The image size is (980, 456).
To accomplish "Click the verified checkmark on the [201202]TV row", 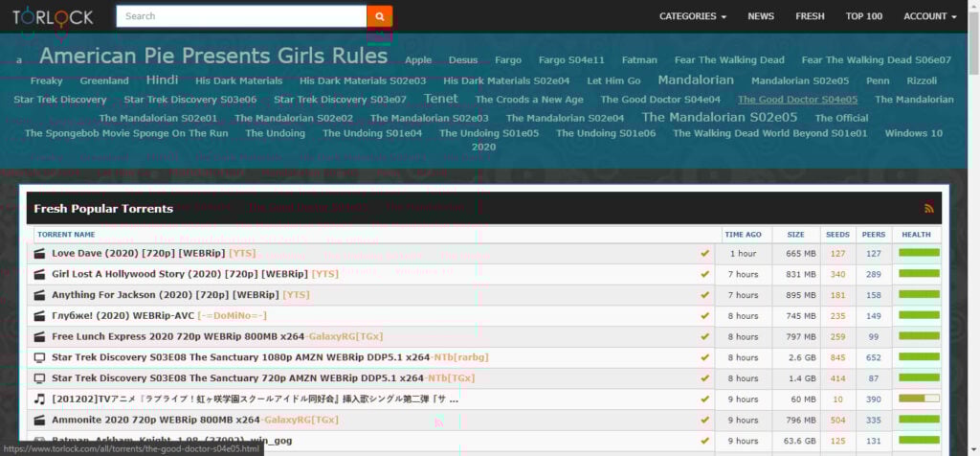I will pyautogui.click(x=705, y=399).
